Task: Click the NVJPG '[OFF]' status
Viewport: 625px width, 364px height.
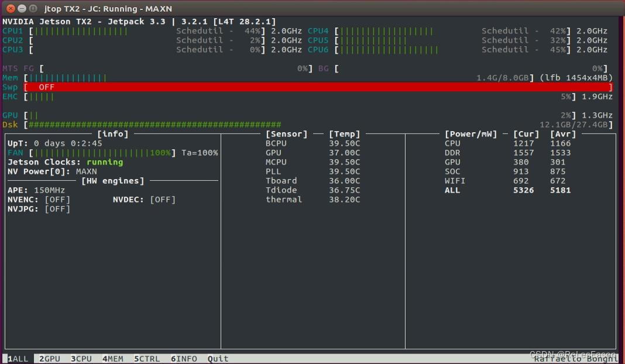Action: [x=57, y=209]
